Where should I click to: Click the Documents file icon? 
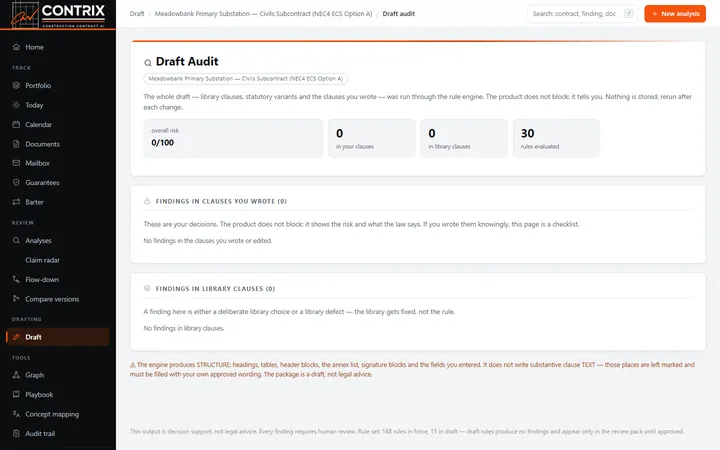pyautogui.click(x=16, y=144)
